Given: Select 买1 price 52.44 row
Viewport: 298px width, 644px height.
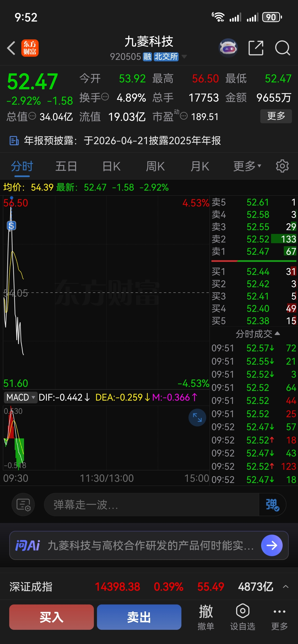Looking at the screenshot, I should [x=254, y=272].
